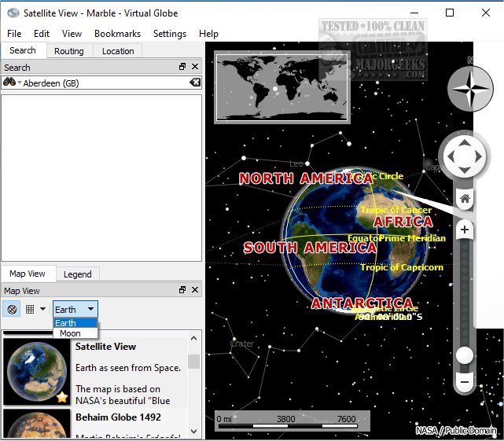The image size is (504, 441).
Task: Click the Leo constellation label
Action: [x=296, y=164]
